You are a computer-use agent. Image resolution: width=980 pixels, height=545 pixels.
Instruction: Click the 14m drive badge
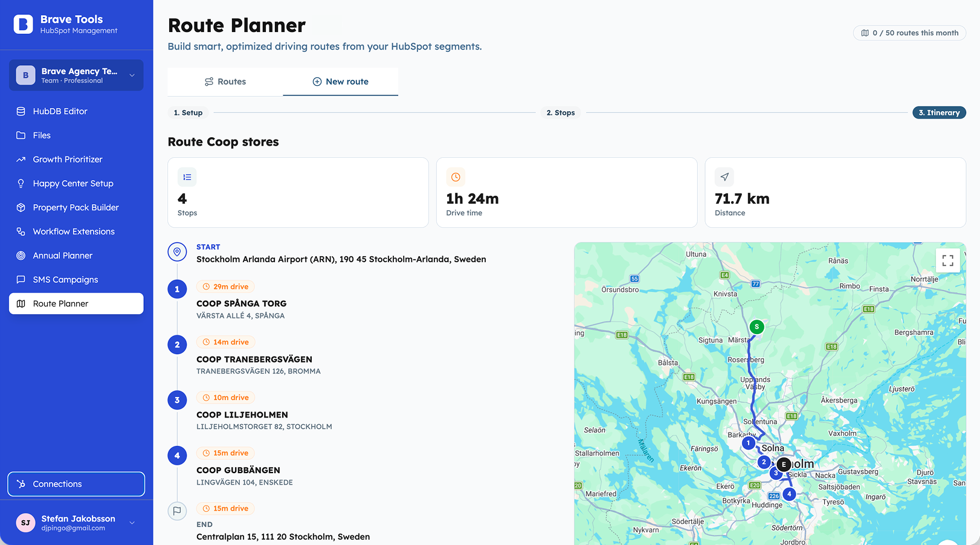225,342
